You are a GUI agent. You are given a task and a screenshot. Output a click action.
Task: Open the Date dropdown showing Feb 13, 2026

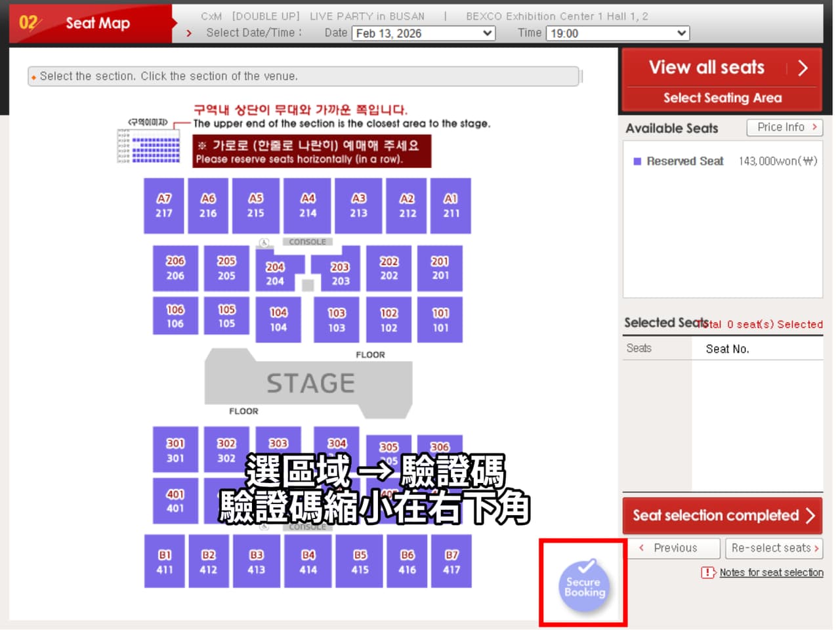pos(423,33)
